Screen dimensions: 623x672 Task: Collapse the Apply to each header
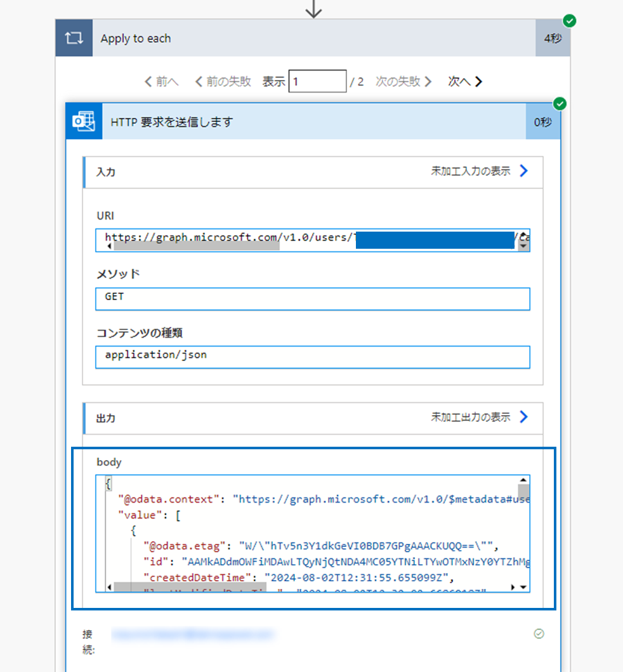coord(313,38)
